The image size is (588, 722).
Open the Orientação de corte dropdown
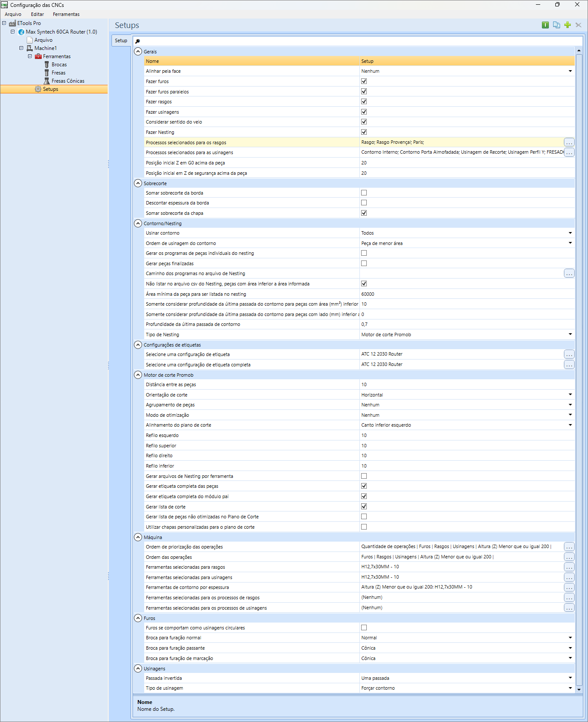point(570,395)
